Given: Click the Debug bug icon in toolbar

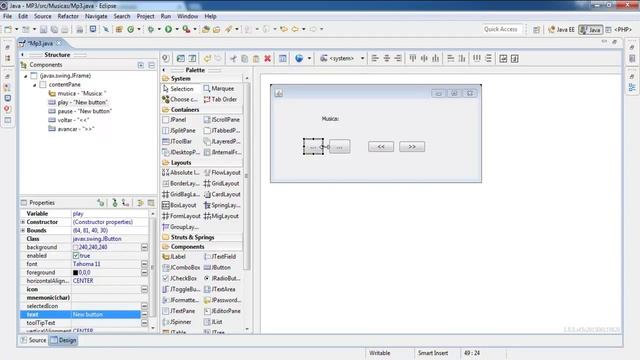Looking at the screenshot, I should [x=151, y=29].
